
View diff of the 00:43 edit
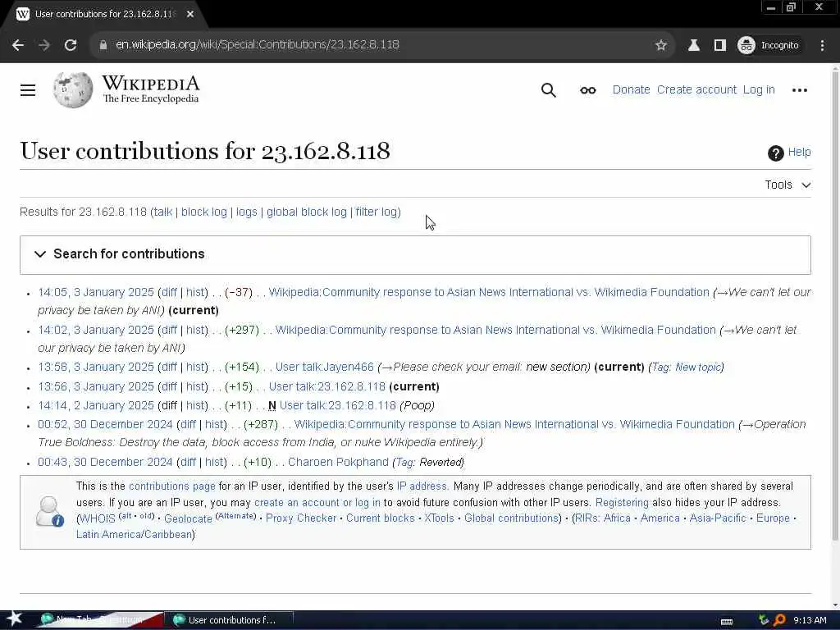click(188, 463)
